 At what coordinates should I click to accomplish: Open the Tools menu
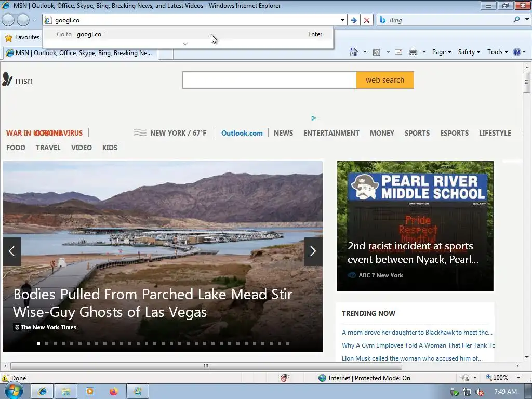(x=497, y=52)
